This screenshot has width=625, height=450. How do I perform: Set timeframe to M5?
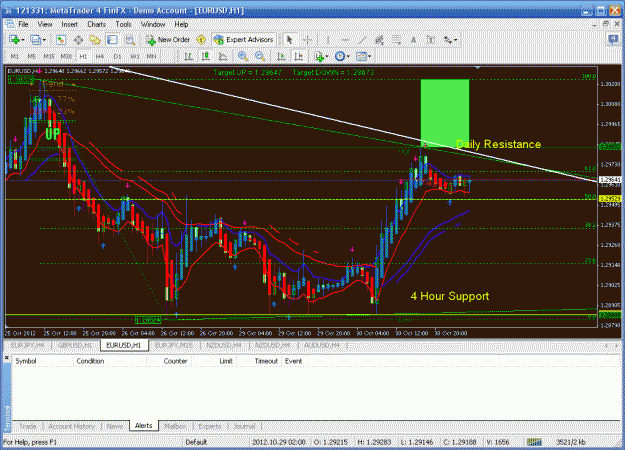pyautogui.click(x=31, y=56)
